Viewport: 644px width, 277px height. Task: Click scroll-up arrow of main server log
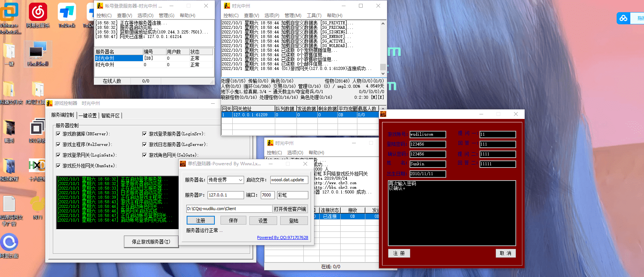[383, 24]
